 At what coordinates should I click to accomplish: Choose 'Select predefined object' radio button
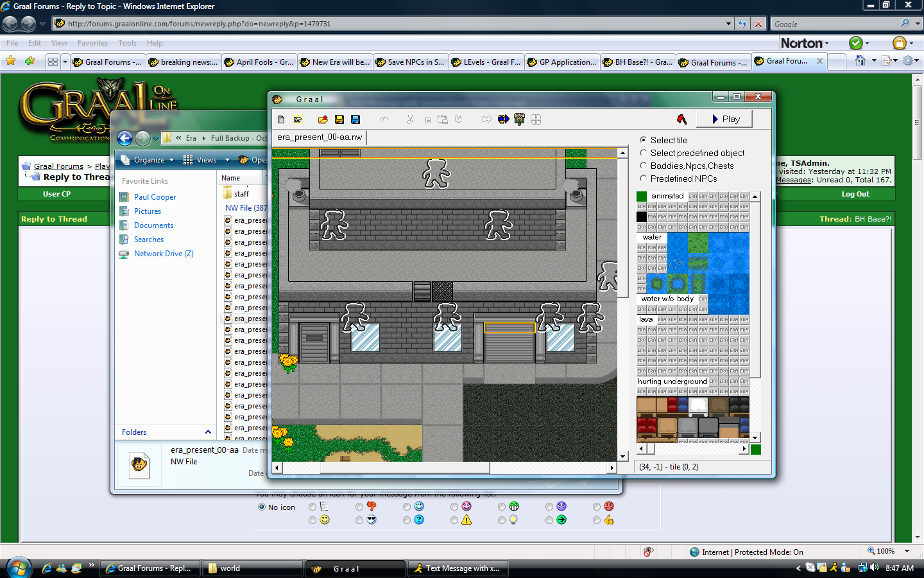tap(643, 153)
